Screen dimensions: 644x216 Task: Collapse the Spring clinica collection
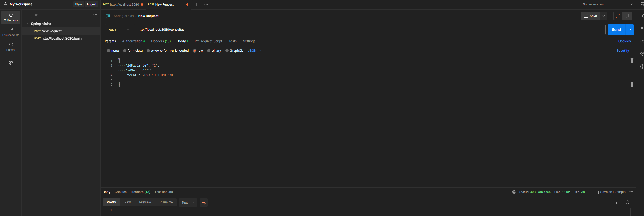click(x=27, y=24)
